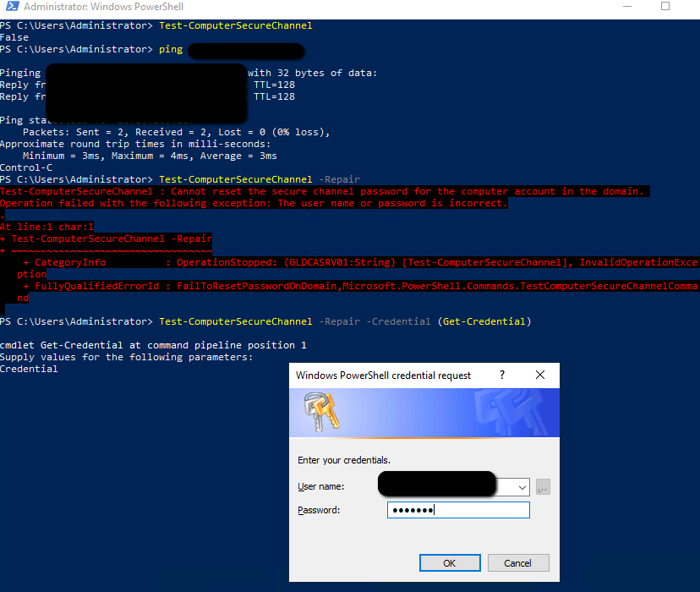Click the 'Windows PowerShell credential request' dialog title
Image resolution: width=700 pixels, height=592 pixels.
tap(383, 375)
